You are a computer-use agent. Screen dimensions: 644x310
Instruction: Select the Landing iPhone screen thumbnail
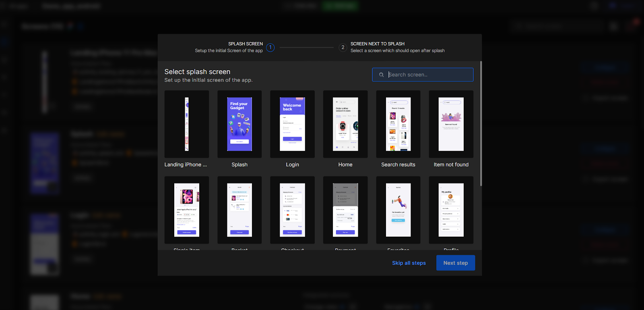coord(187,124)
